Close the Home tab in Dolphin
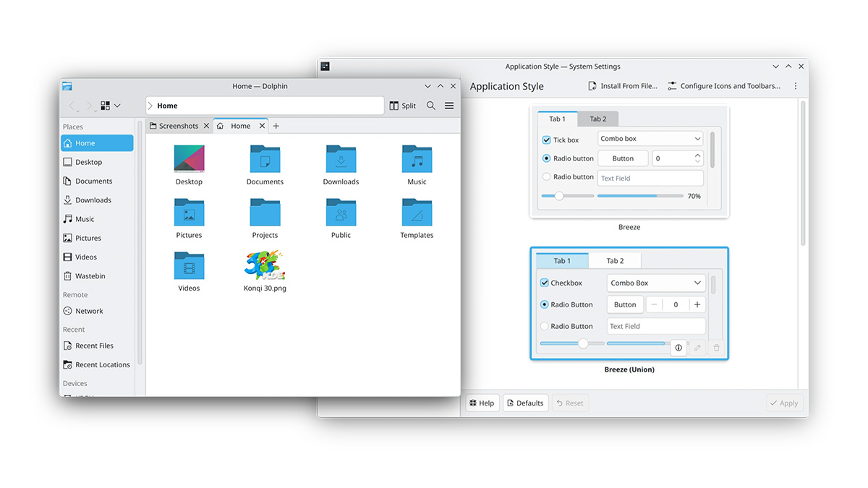Viewport: 868px width, 488px height. [262, 126]
